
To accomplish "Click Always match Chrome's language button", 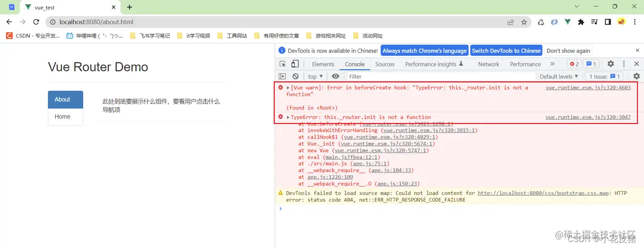I will (425, 50).
